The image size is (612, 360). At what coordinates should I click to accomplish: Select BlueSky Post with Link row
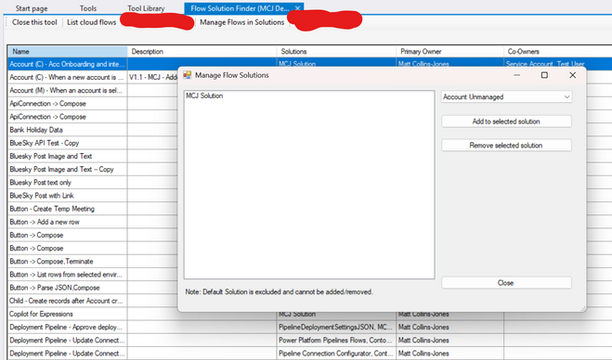tap(68, 196)
